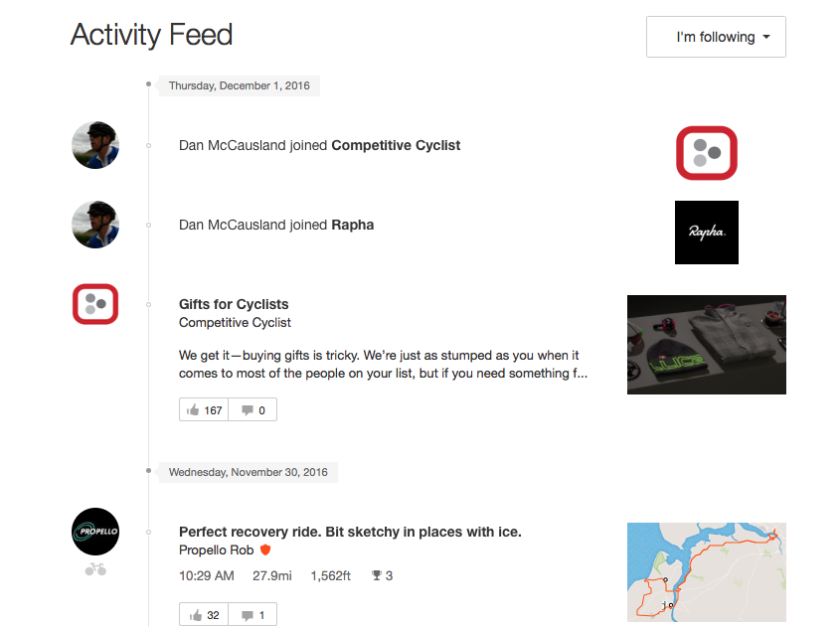840x627 pixels.
Task: Click the Competitive Cyclist club logo at right
Action: point(707,153)
